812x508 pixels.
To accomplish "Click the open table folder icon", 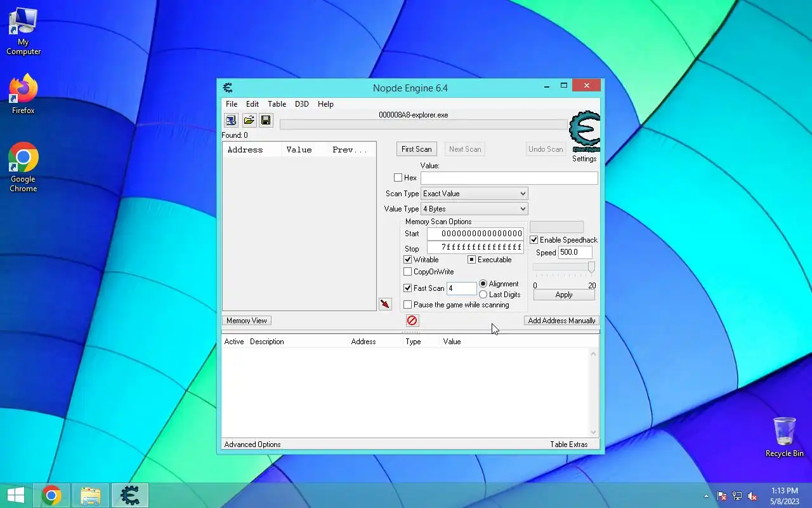I will [x=249, y=121].
